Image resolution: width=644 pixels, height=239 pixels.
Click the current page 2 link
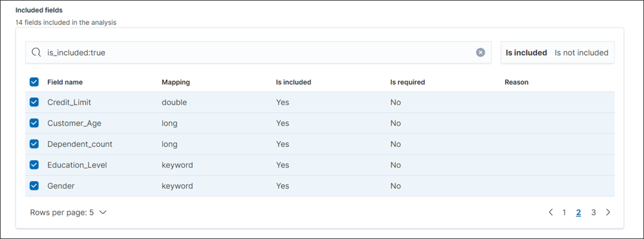point(579,212)
